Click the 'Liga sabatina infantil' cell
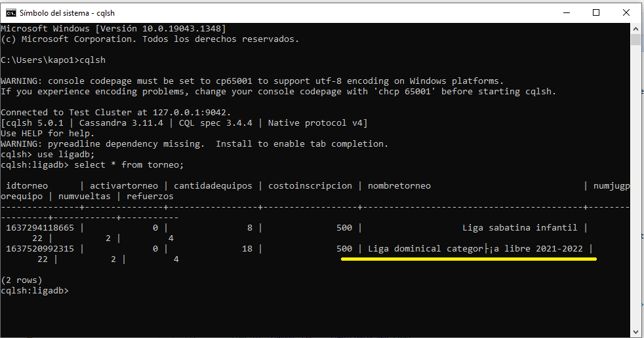This screenshot has height=338, width=644. tap(520, 228)
